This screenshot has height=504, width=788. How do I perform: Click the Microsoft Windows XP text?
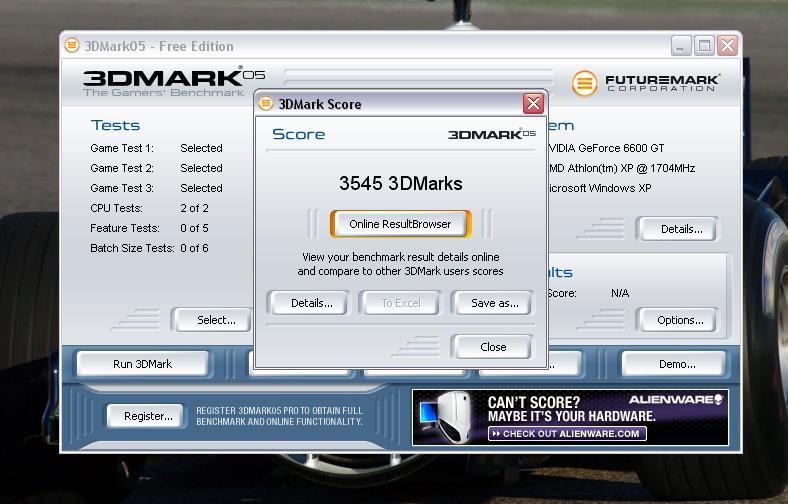[600, 188]
